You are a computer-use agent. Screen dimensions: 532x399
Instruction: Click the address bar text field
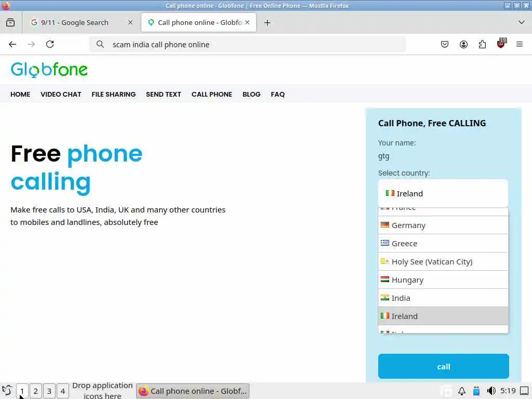[248, 45]
